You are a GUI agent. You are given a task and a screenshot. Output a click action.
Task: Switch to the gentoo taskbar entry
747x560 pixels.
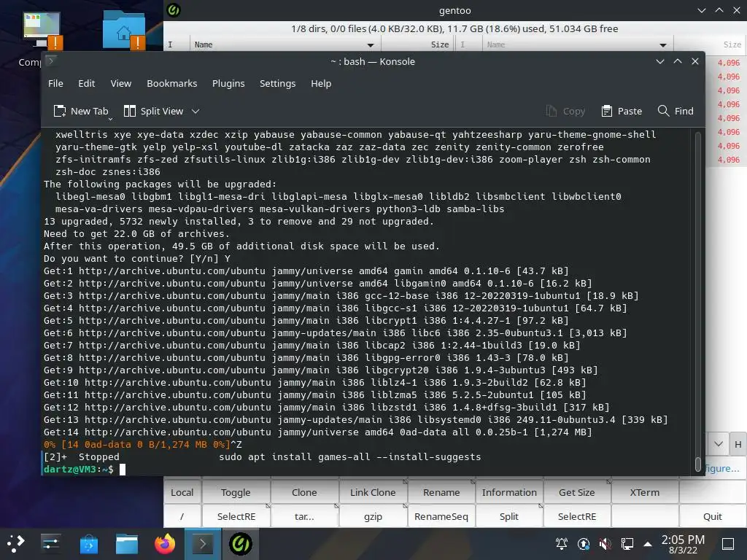coord(241,544)
